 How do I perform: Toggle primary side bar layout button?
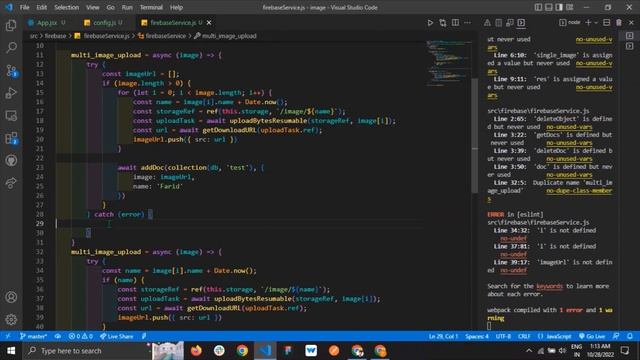(538, 7)
